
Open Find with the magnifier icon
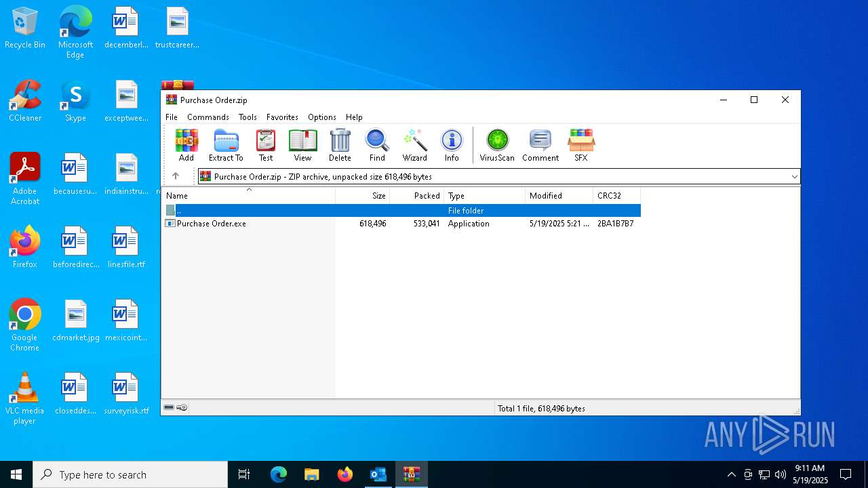tap(377, 145)
